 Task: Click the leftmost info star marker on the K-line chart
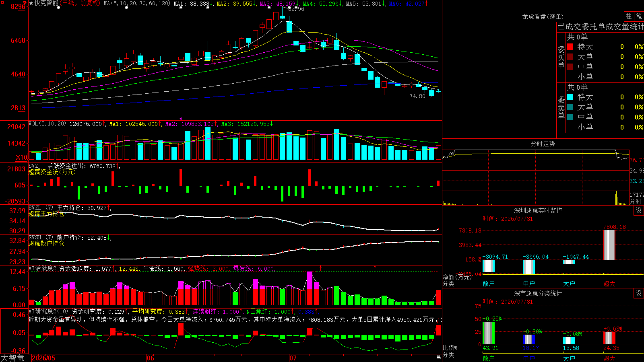coord(59,8)
